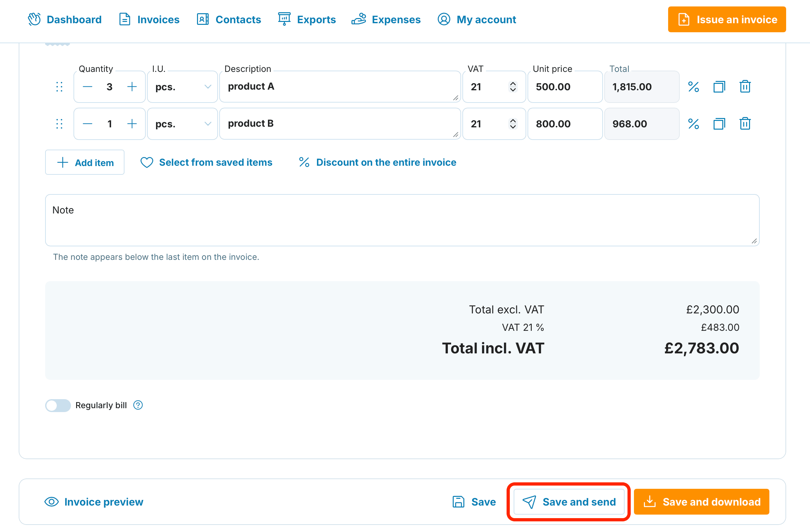Choose Select from saved items

[x=206, y=163]
